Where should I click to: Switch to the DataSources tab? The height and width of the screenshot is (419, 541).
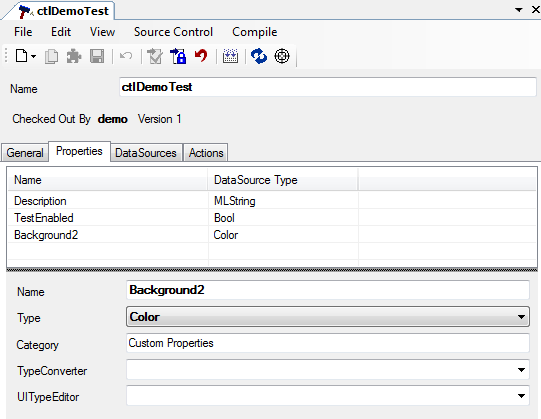[146, 153]
